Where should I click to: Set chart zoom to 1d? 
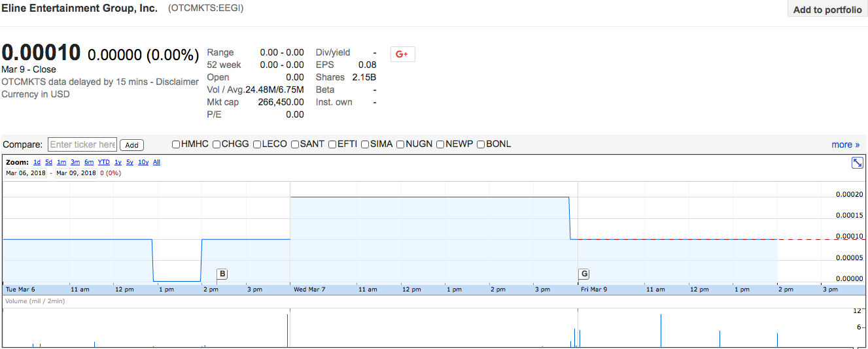click(37, 162)
